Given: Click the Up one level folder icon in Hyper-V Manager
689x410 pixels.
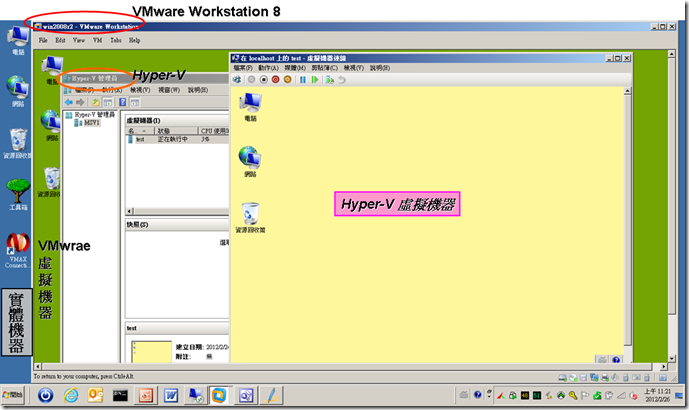Looking at the screenshot, I should click(95, 102).
